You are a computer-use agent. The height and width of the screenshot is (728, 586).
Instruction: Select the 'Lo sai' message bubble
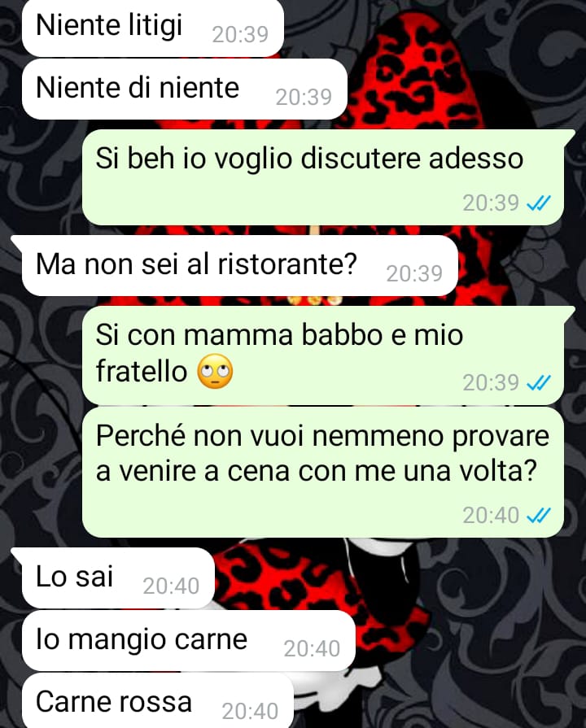coord(118,578)
